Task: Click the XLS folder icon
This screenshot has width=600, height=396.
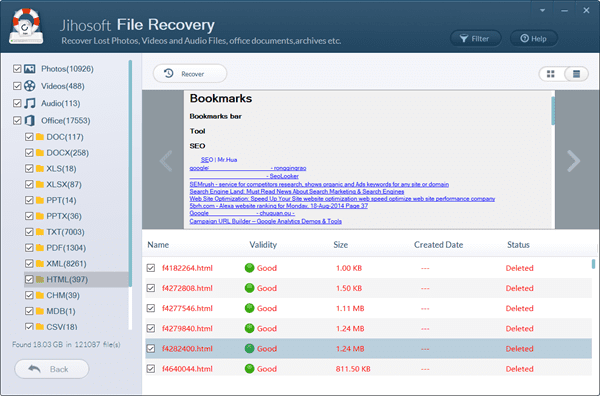Action: coord(40,168)
